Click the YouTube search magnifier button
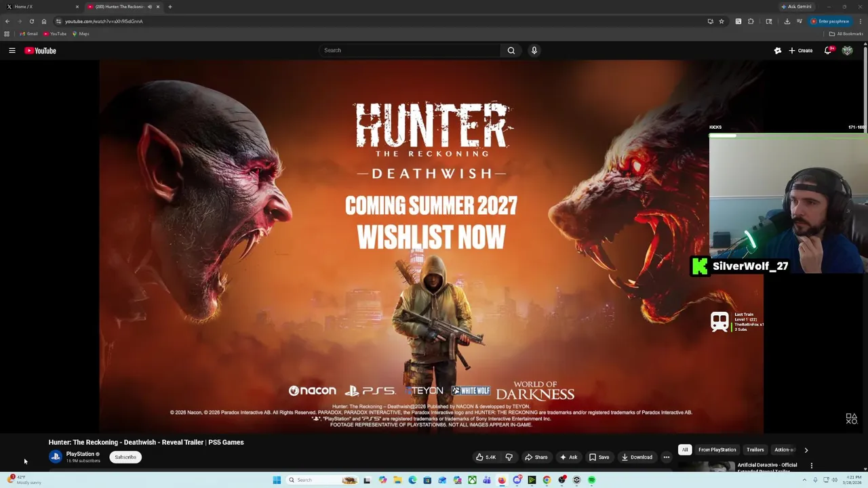 coord(511,50)
